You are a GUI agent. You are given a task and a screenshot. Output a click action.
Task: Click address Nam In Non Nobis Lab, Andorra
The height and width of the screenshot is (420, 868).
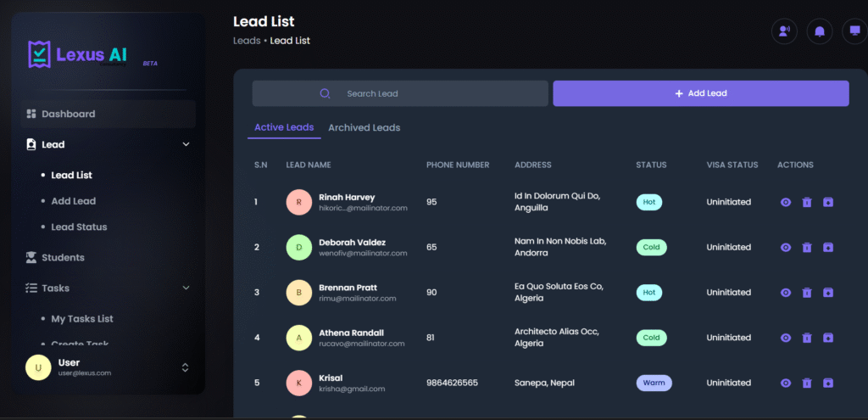point(561,247)
